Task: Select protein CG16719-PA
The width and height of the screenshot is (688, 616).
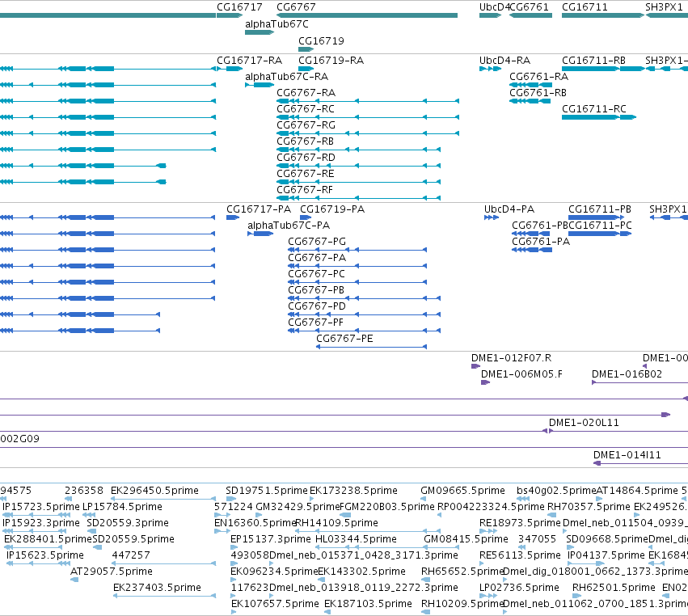Action: click(306, 217)
